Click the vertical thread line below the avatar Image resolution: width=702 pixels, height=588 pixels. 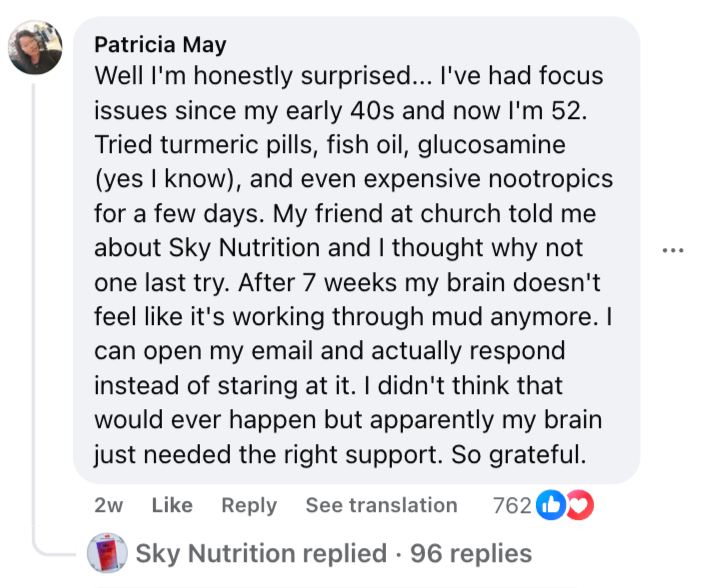(x=36, y=300)
